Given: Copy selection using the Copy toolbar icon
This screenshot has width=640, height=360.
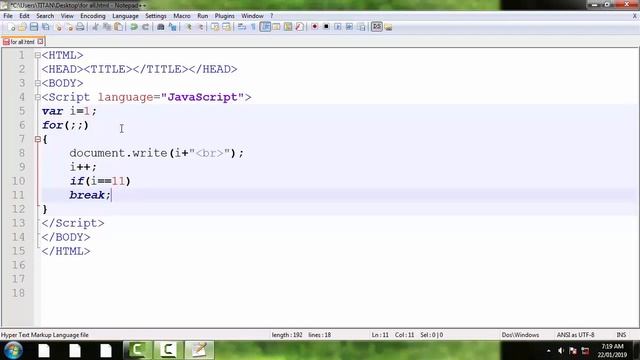Looking at the screenshot, I should tap(107, 27).
